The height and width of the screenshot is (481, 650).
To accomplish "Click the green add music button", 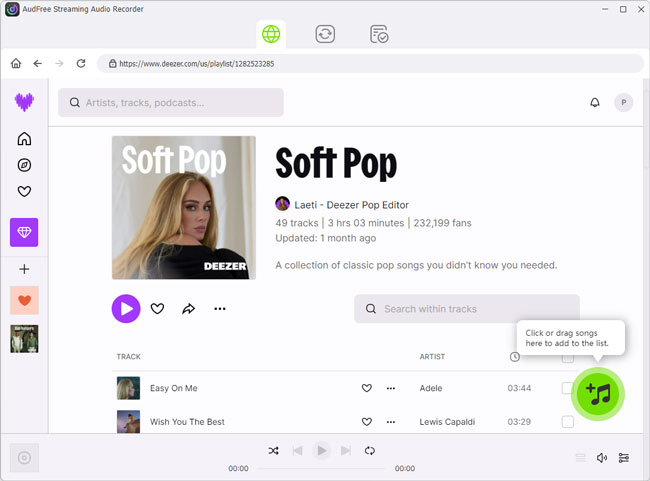I will [598, 394].
